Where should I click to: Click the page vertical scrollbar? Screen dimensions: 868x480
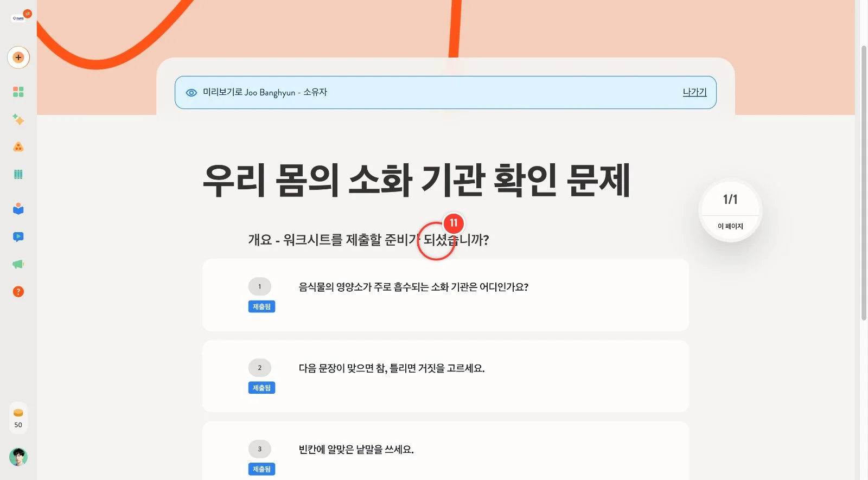pos(864,183)
